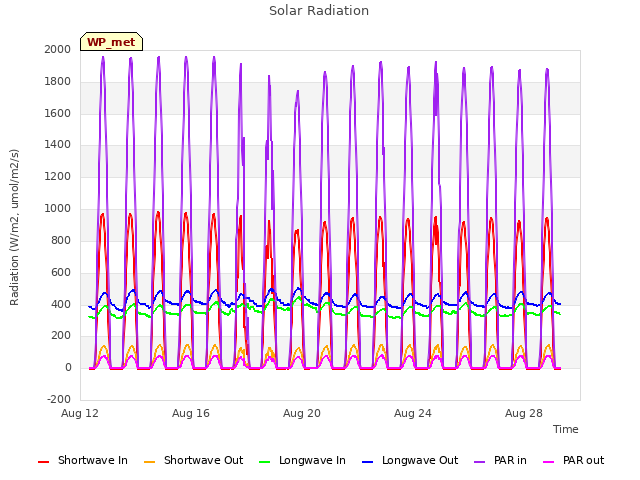
Task: Click the Aug 12 x-axis tick label
Action: 80,413
